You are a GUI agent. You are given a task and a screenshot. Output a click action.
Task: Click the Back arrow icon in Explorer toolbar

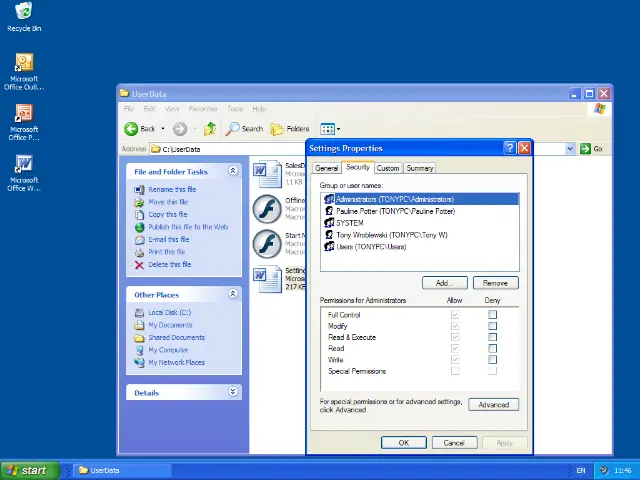click(x=131, y=129)
